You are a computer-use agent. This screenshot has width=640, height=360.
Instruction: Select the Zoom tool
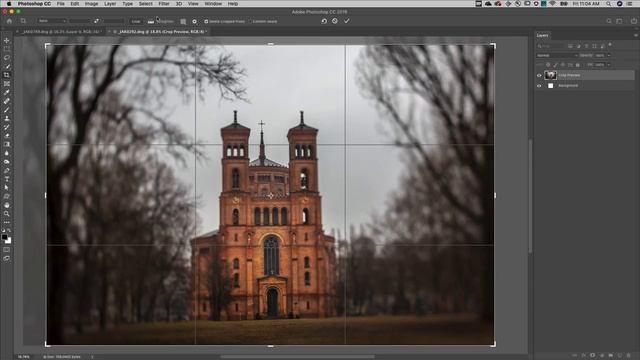coord(7,213)
